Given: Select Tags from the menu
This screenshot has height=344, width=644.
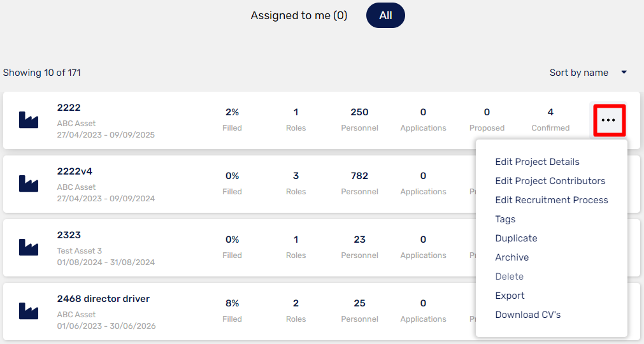Looking at the screenshot, I should [x=505, y=219].
